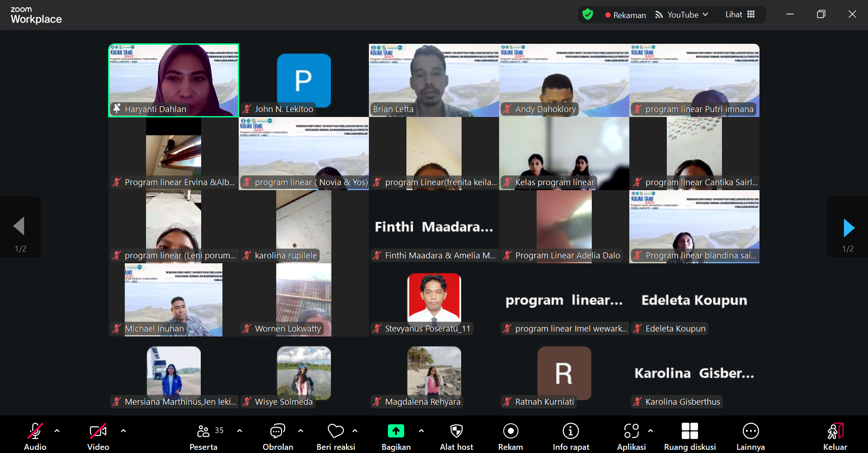Click the Beri reaksi heart icon

point(335,431)
